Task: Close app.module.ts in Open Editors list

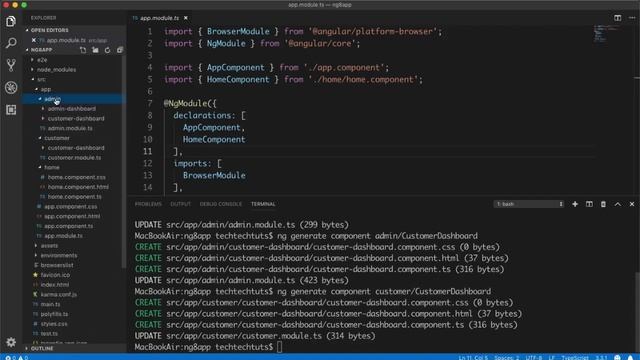Action: [x=34, y=40]
